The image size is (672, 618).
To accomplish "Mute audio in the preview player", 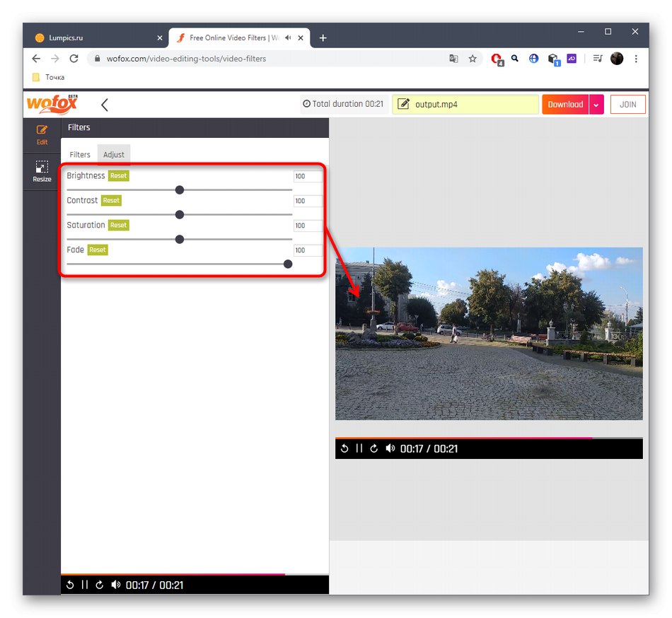I will tap(390, 448).
